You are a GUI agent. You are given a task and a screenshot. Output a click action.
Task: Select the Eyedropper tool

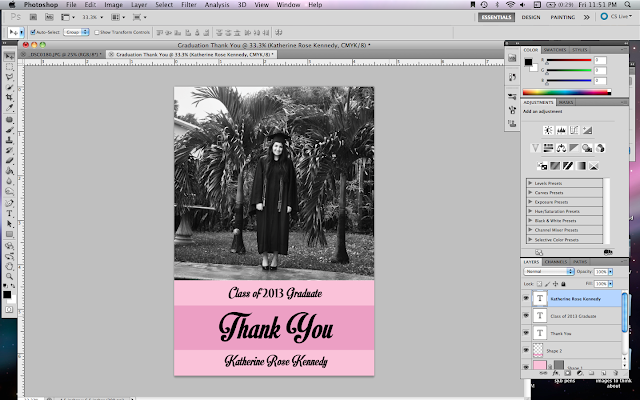point(9,108)
